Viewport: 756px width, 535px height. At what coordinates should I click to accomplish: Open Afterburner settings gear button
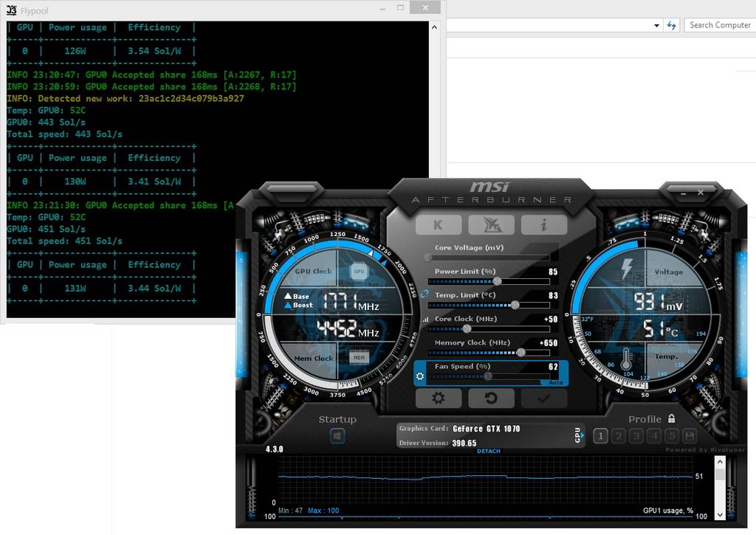click(x=439, y=398)
